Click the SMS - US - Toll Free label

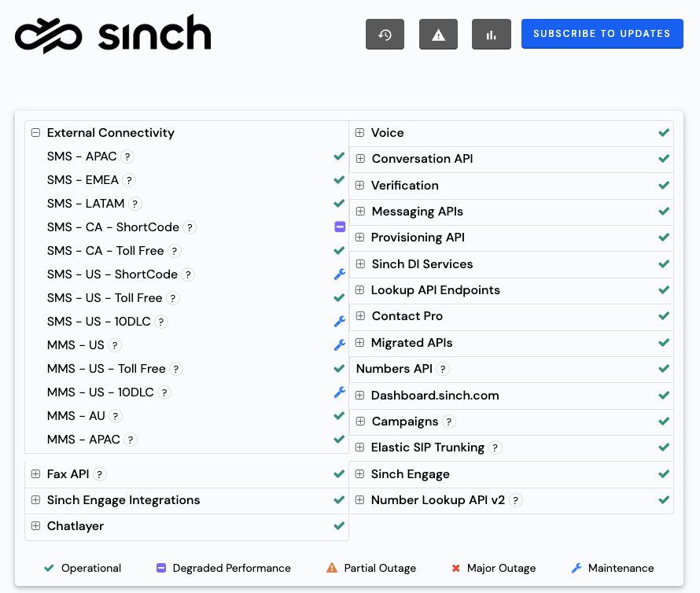point(105,298)
